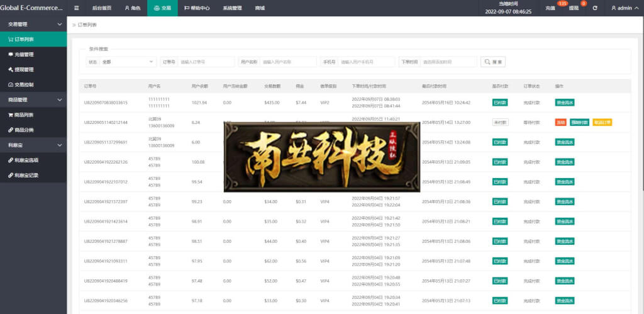Click the refresh icon in top bar
This screenshot has width=644, height=314.
click(x=595, y=8)
